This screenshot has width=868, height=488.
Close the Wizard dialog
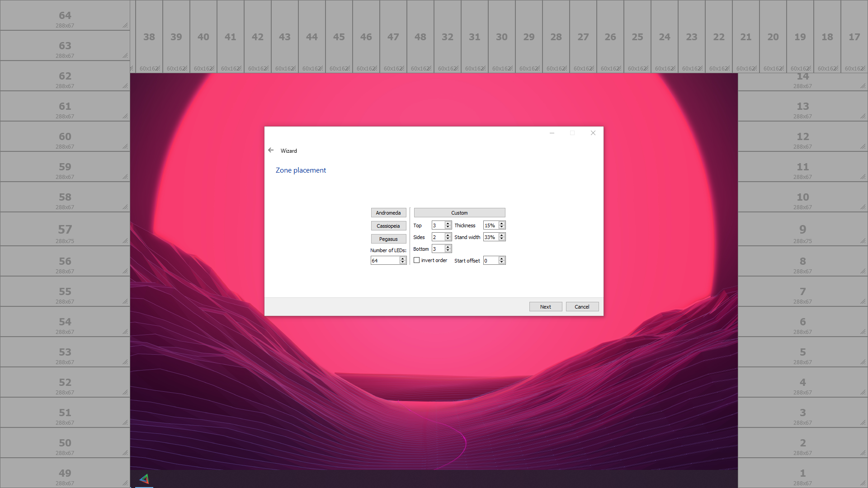coord(593,133)
